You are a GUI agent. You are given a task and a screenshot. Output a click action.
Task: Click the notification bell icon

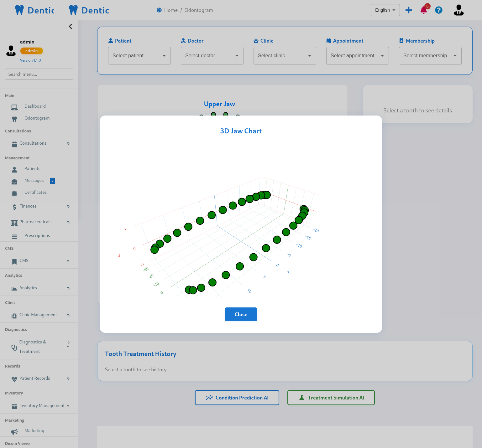click(x=424, y=10)
